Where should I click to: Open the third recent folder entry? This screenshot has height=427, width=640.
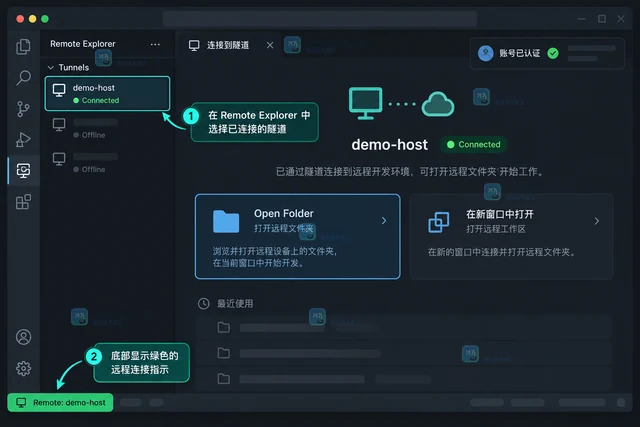point(404,379)
